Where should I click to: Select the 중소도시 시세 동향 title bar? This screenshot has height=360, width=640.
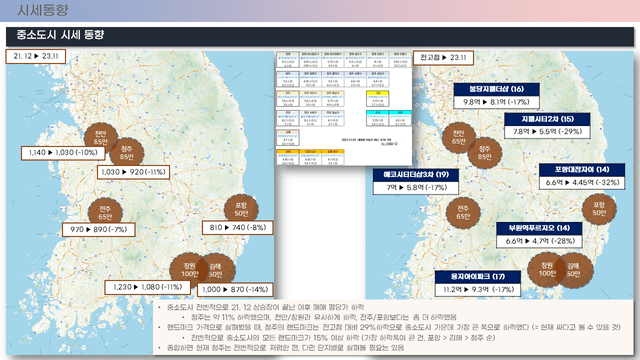tap(320, 36)
